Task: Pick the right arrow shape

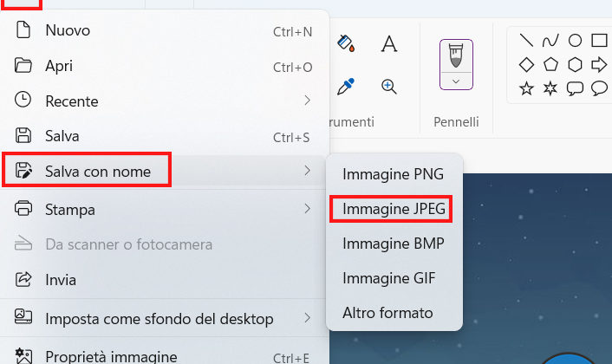Action: (x=599, y=64)
